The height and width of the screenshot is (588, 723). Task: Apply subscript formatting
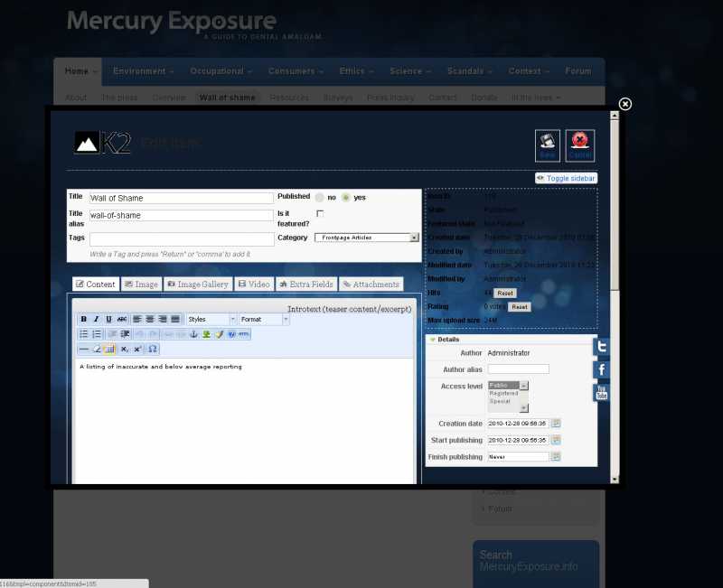point(125,349)
